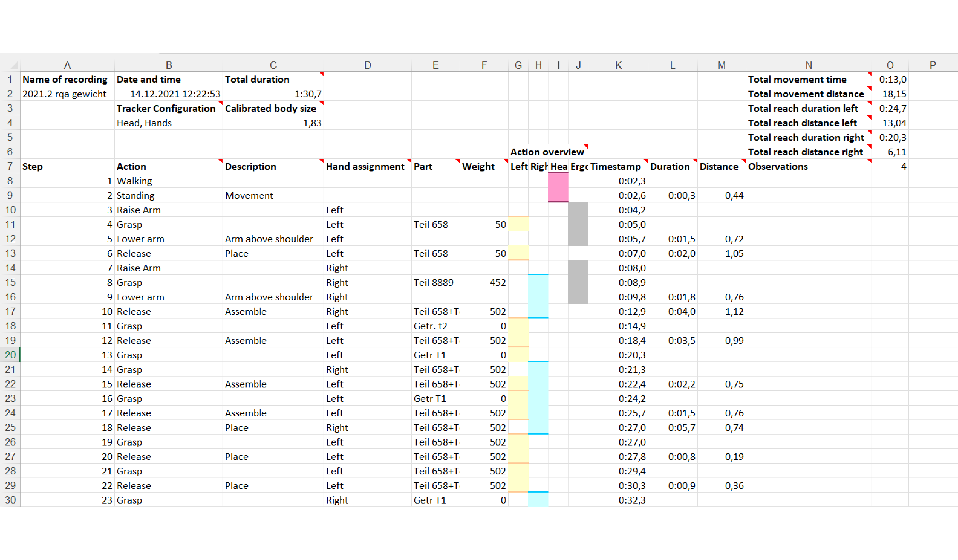Click the duration '0:05,7' in row 25
Image resolution: width=958 pixels, height=560 pixels.
point(673,427)
